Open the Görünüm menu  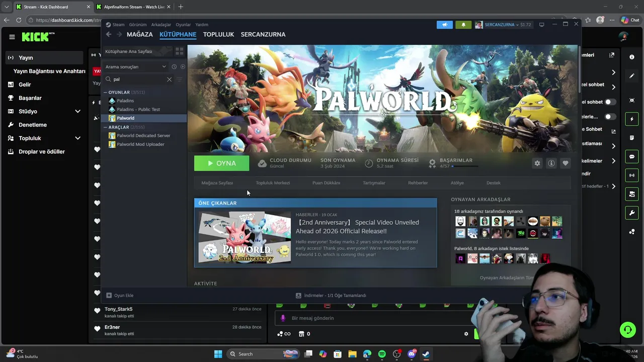[x=138, y=25]
